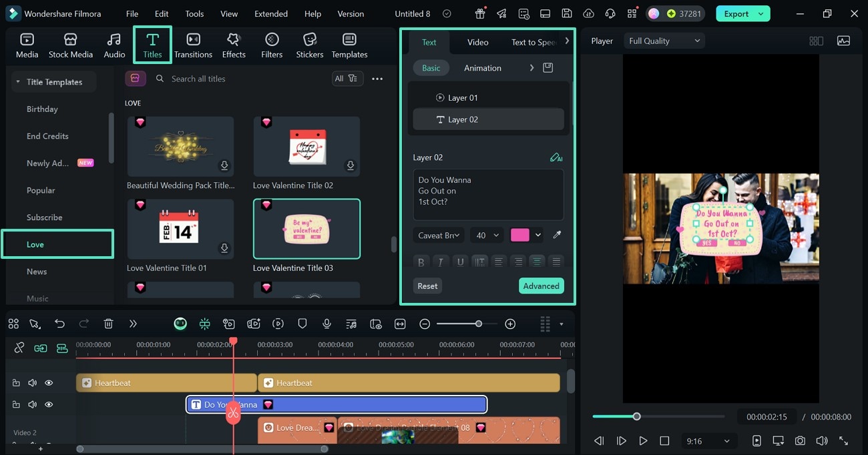Expand the Export options arrow
Image resolution: width=868 pixels, height=455 pixels.
[x=761, y=13]
